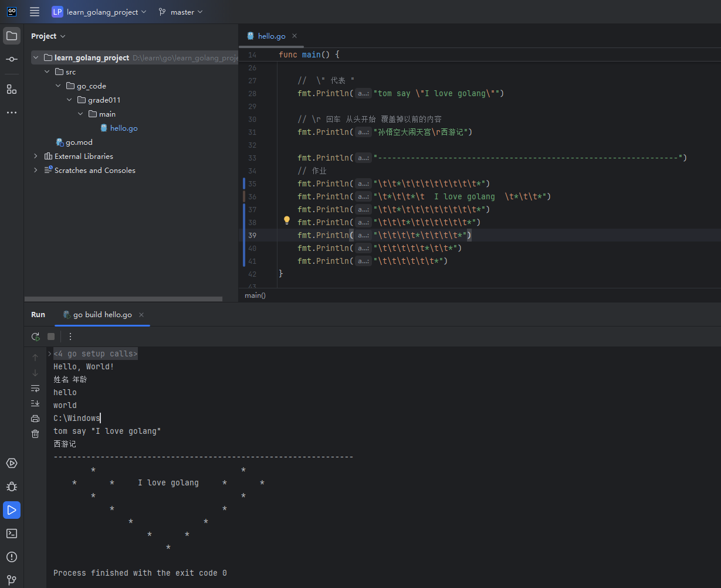Click the parameter hint on line 39

[x=363, y=235]
